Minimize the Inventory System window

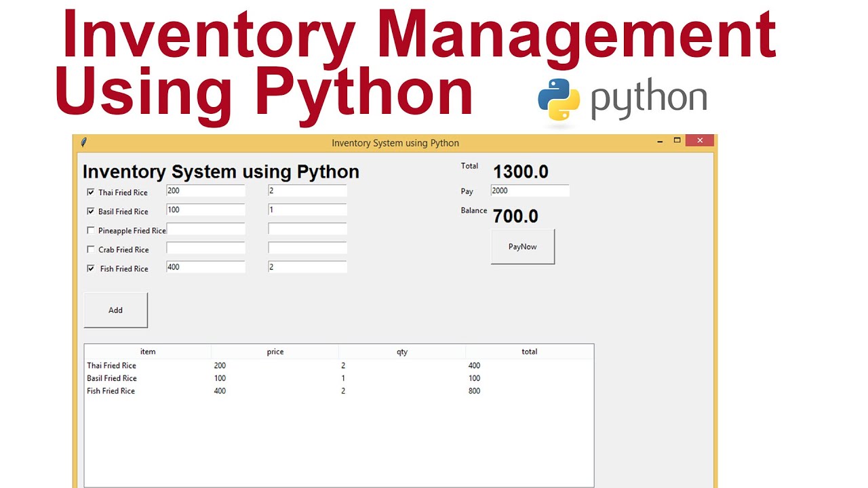(660, 141)
